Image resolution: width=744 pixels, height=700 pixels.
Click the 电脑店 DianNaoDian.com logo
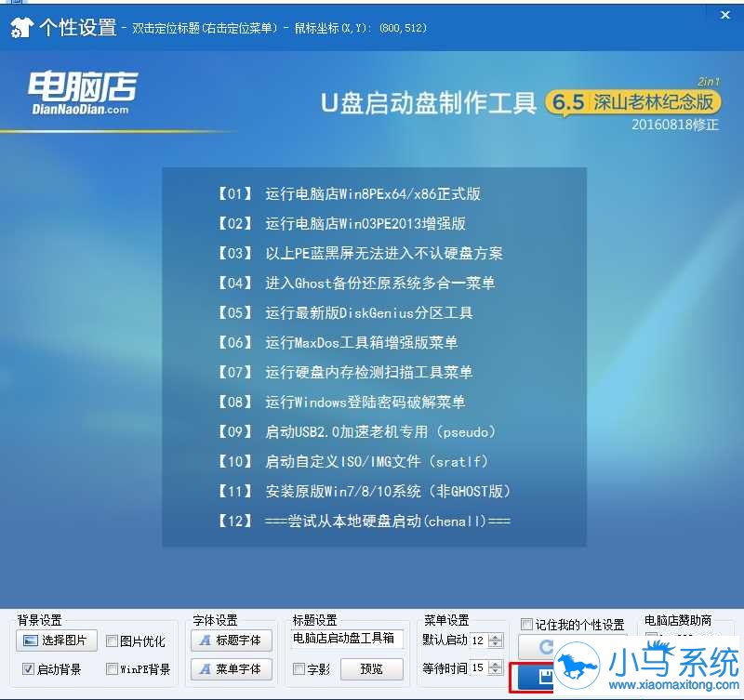coord(82,93)
